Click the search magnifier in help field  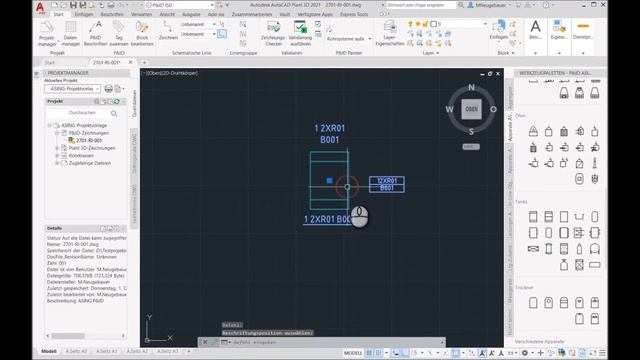coord(461,5)
